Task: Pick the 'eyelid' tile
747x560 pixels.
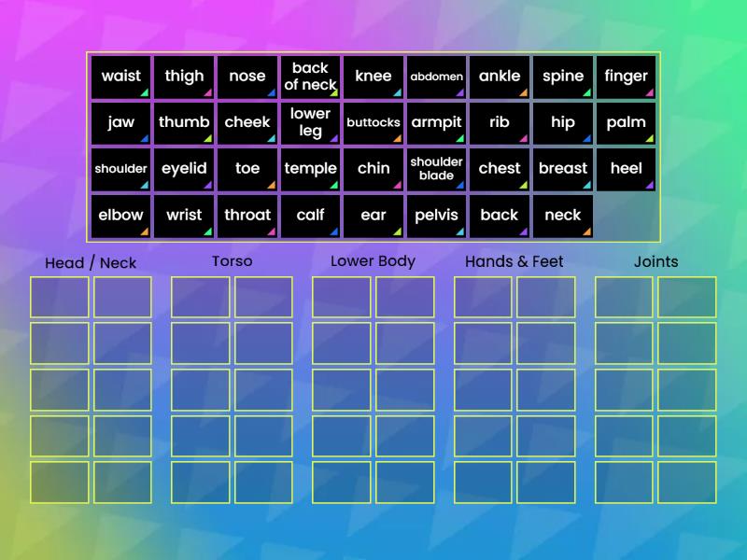Action: (x=184, y=170)
